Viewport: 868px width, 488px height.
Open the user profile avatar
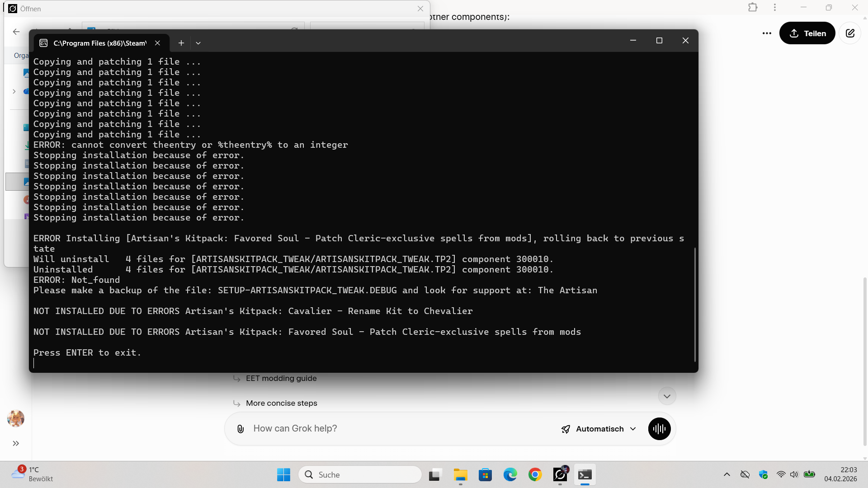click(16, 418)
